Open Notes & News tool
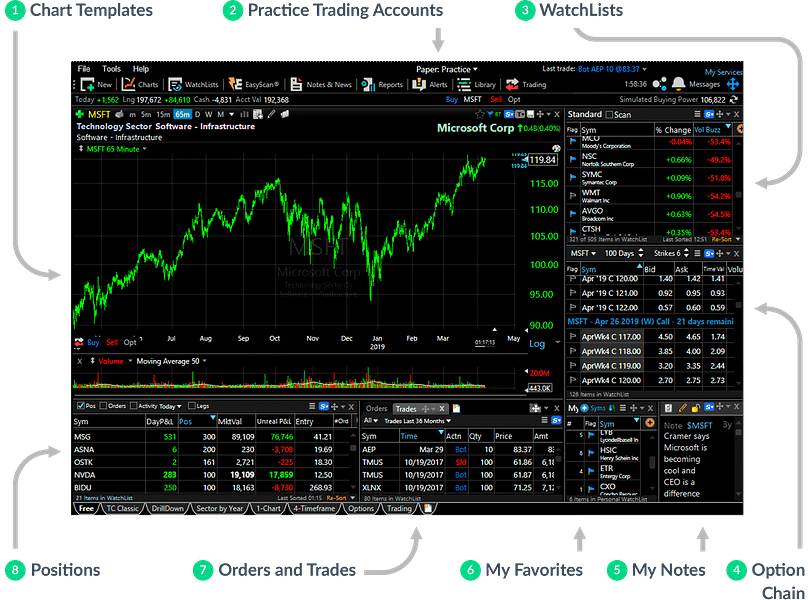This screenshot has width=811, height=600. point(322,85)
